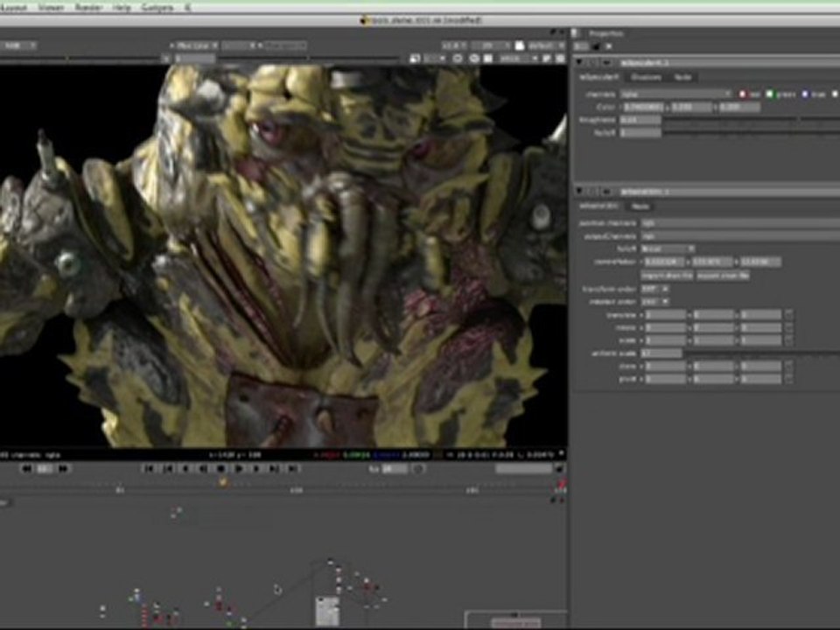840x630 pixels.
Task: Click the pause circular icon in viewer toolbar
Action: (474, 59)
